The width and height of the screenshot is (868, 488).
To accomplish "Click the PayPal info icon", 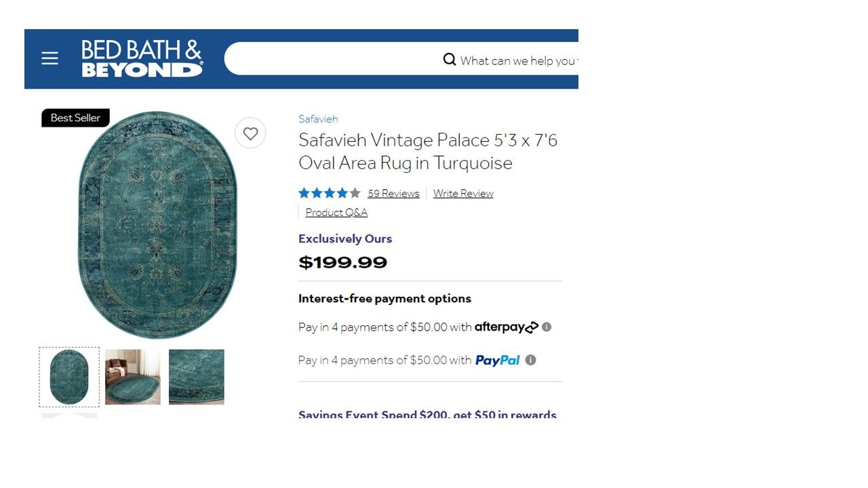I will tap(531, 360).
